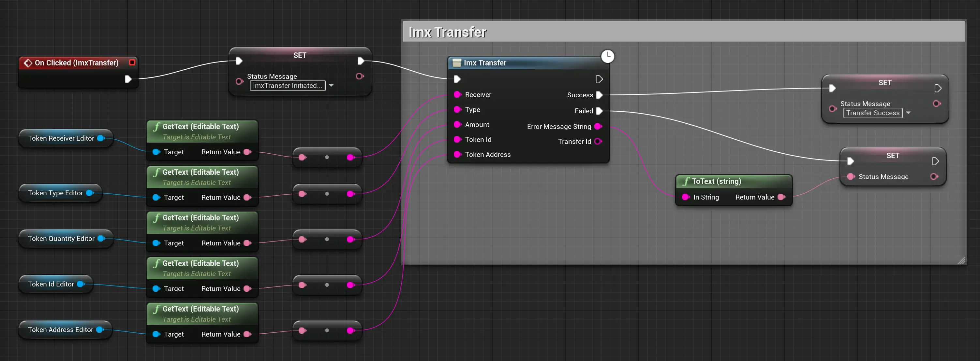Select the Imx Transfer comment header

coord(447,32)
